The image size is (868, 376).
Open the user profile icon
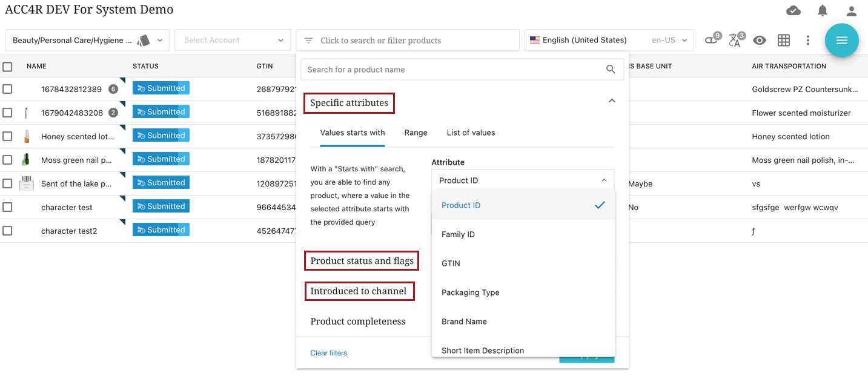coord(850,10)
